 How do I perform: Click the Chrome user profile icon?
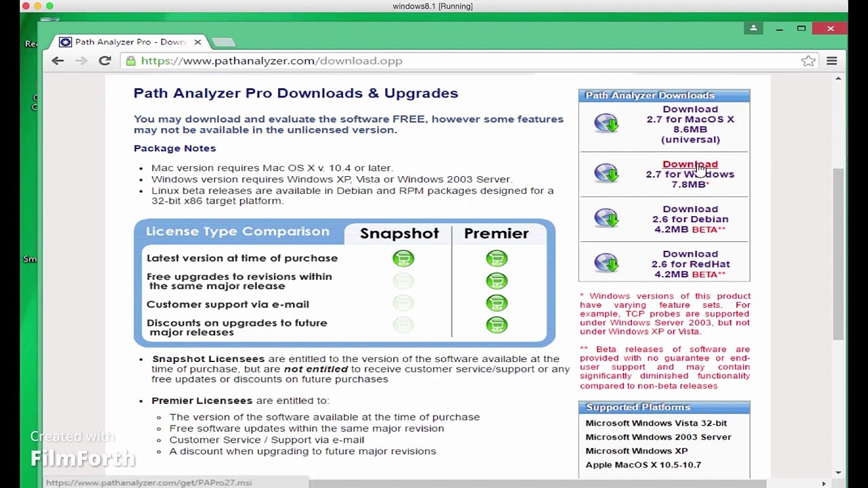(753, 28)
